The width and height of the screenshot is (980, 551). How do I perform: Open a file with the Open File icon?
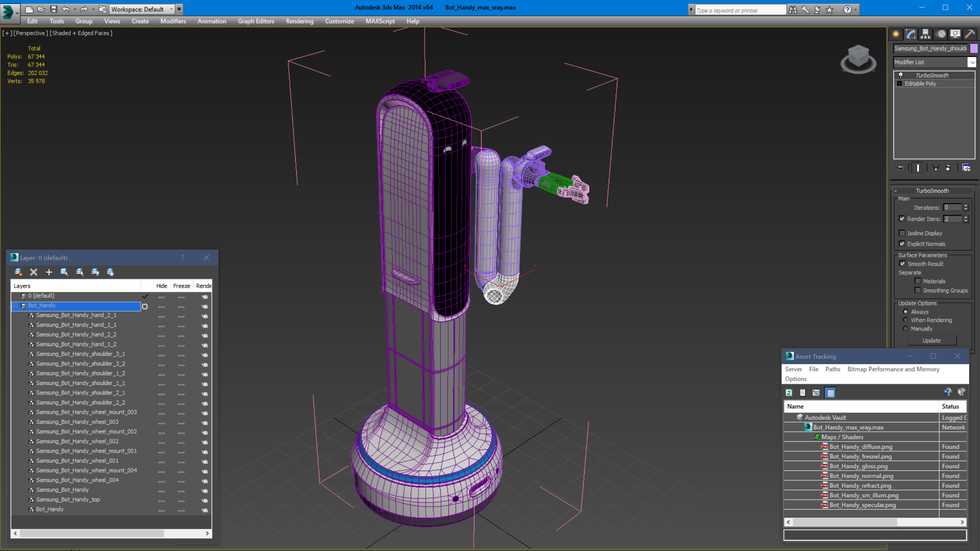[42, 9]
